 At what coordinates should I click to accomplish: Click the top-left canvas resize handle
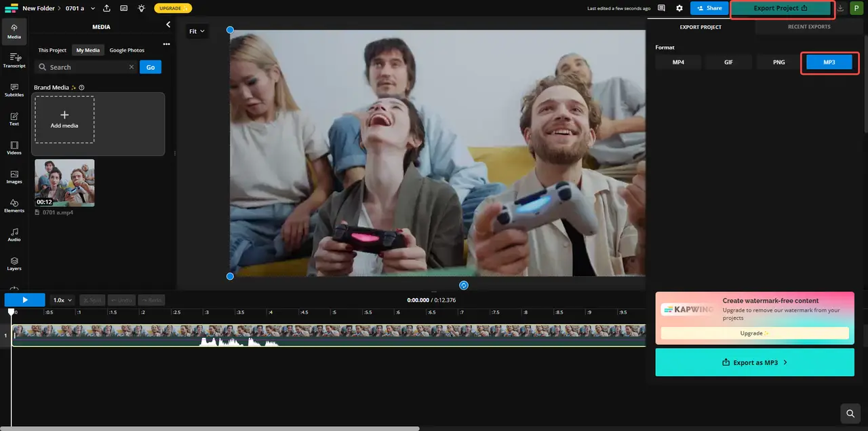coord(230,30)
